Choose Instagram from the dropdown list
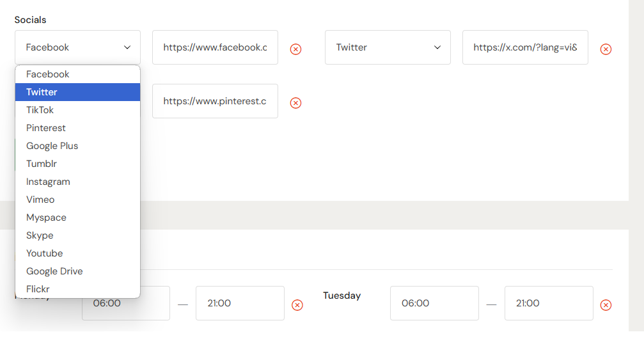644x339 pixels. point(77,182)
